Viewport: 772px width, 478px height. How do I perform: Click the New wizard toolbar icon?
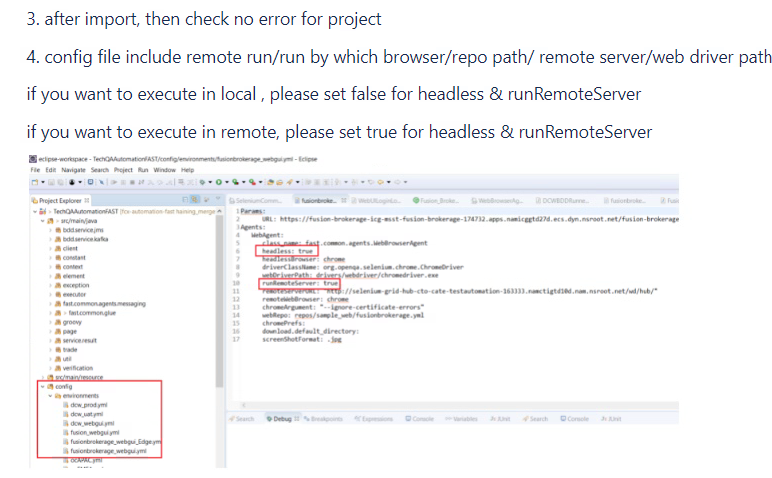point(35,182)
